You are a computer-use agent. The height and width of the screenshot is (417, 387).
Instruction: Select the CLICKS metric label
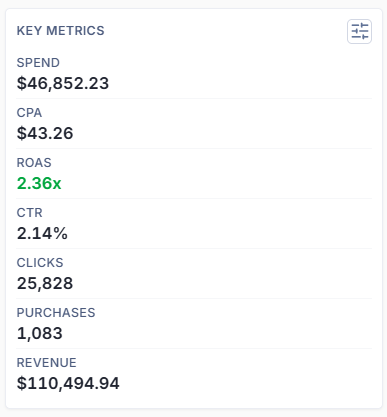[40, 263]
